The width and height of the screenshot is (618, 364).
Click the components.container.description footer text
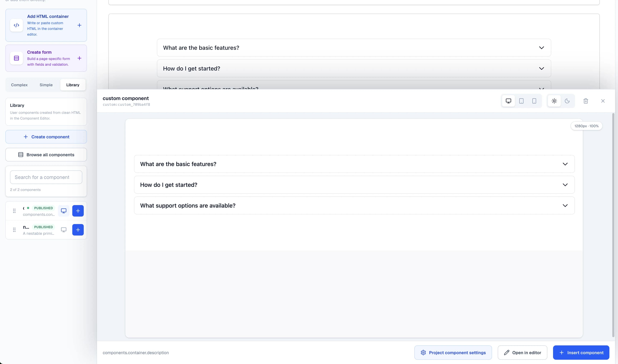click(136, 353)
